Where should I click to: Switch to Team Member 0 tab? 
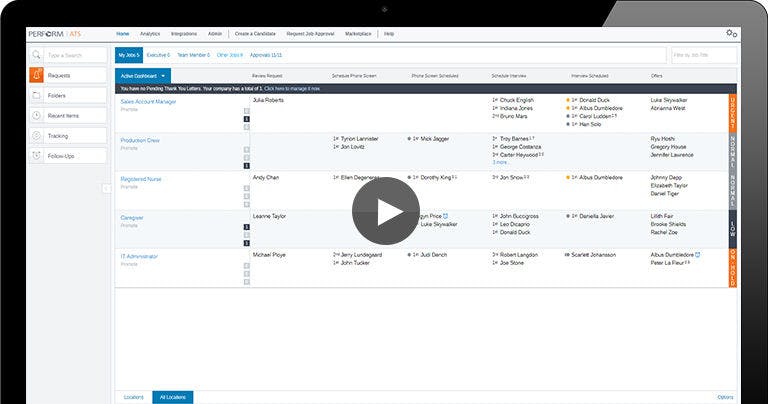click(193, 55)
